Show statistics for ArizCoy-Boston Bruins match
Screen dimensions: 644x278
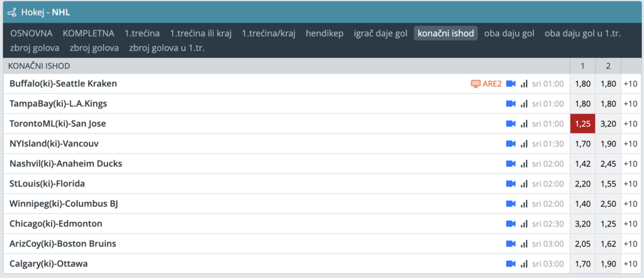(524, 243)
